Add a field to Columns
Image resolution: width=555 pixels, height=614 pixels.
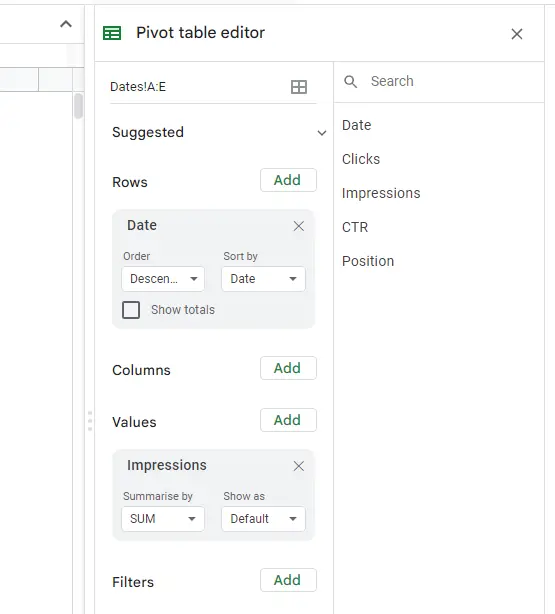(x=288, y=368)
